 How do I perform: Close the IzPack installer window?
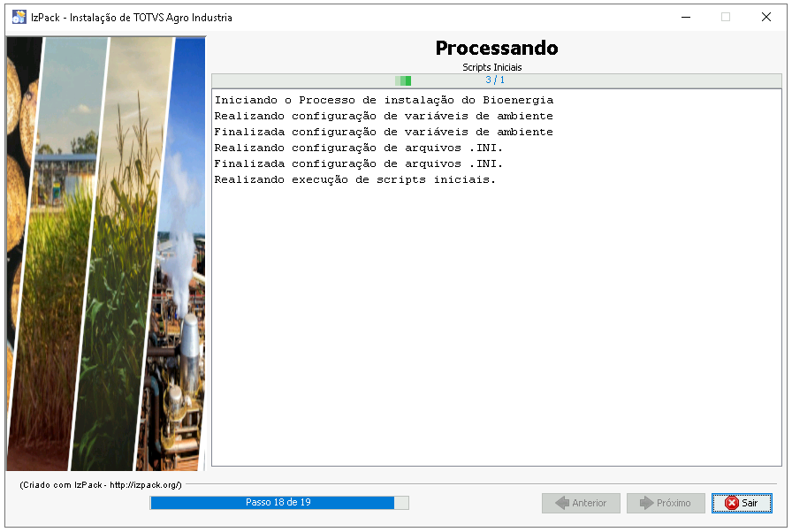pos(765,17)
